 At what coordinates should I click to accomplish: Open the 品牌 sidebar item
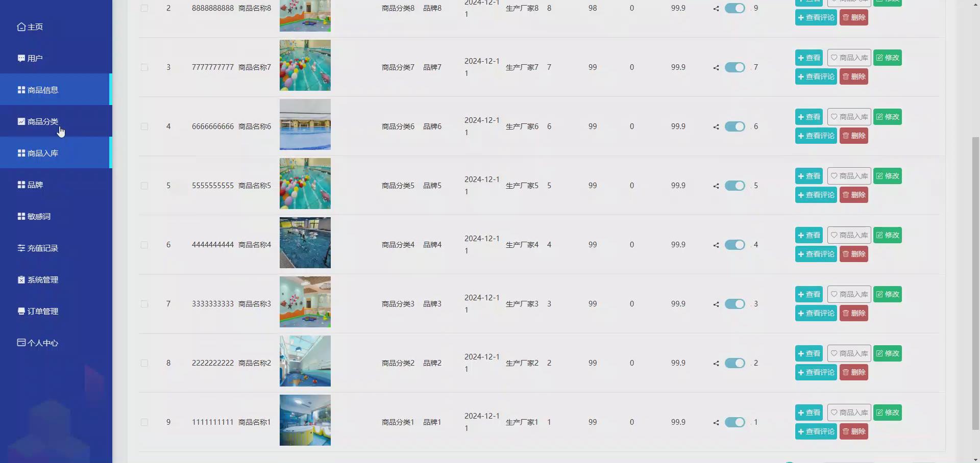click(56, 185)
